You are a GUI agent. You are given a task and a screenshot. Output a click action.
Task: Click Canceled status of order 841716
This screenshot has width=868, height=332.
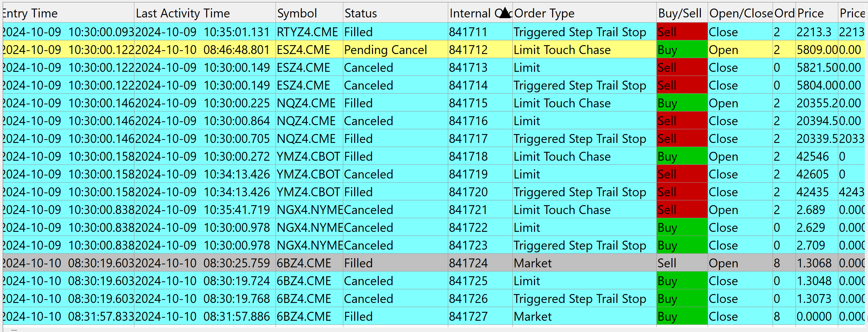(369, 121)
